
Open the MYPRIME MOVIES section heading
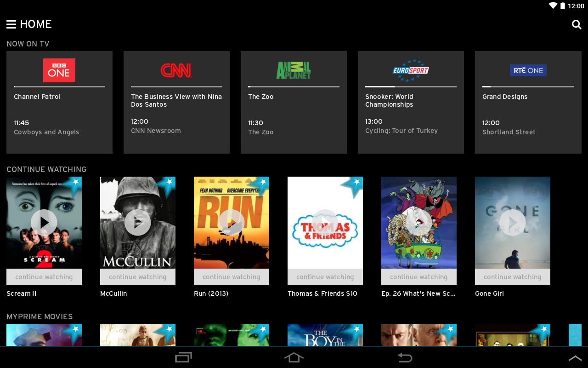(x=40, y=316)
